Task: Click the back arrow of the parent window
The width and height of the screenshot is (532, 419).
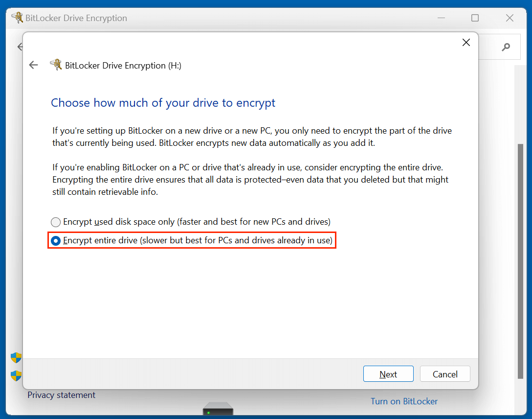Action: tap(20, 47)
